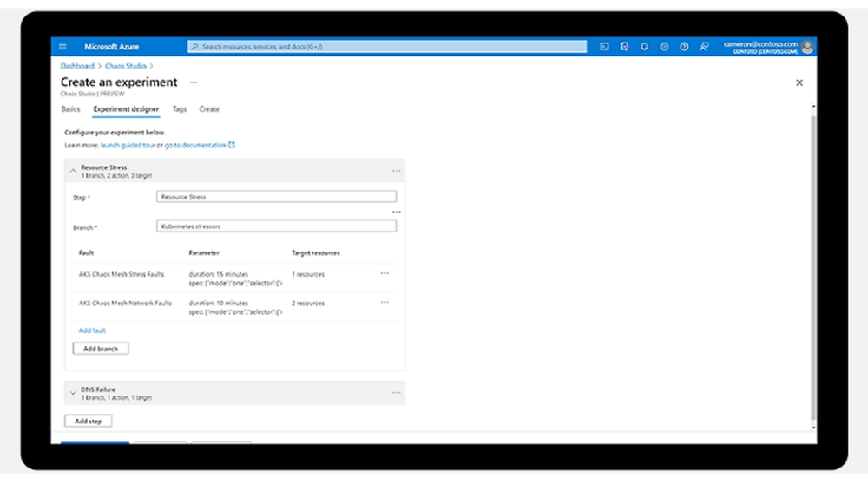The image size is (868, 484).
Task: Click the scrollbar up arrow
Action: (x=813, y=106)
